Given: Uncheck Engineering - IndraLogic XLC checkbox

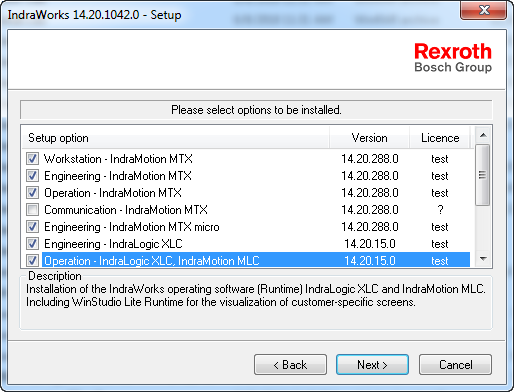Looking at the screenshot, I should pos(32,244).
